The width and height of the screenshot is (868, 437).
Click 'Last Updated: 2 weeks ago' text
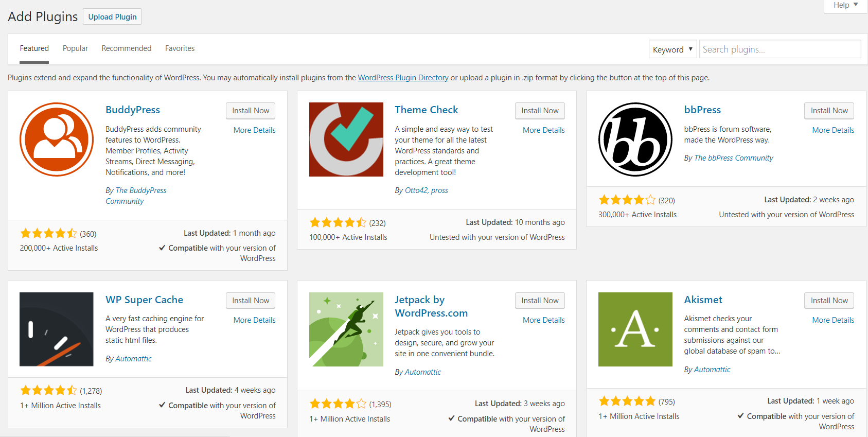(x=809, y=200)
